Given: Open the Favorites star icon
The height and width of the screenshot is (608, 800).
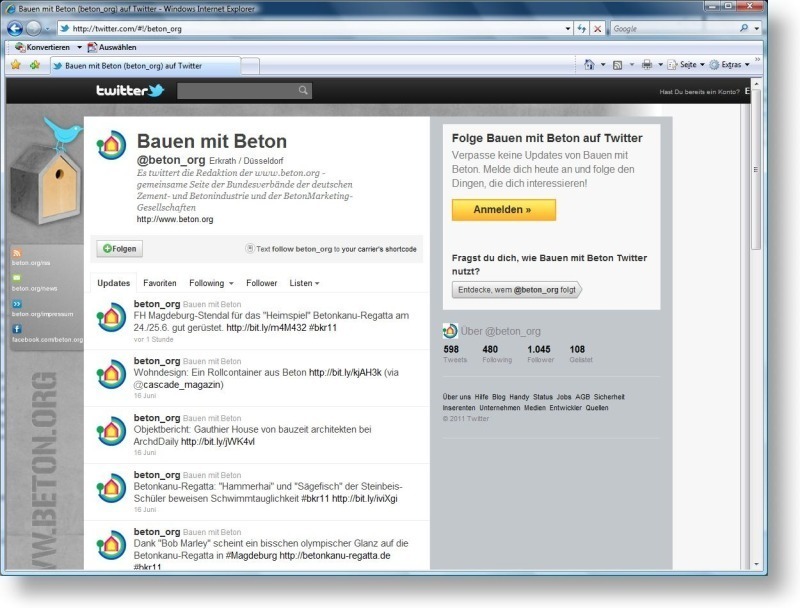Looking at the screenshot, I should (x=16, y=65).
